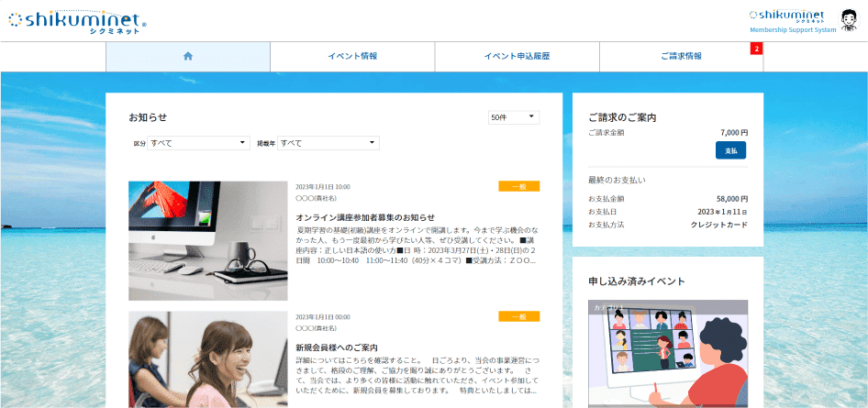Click the user avatar icon
This screenshot has height=408, width=868.
click(x=848, y=20)
